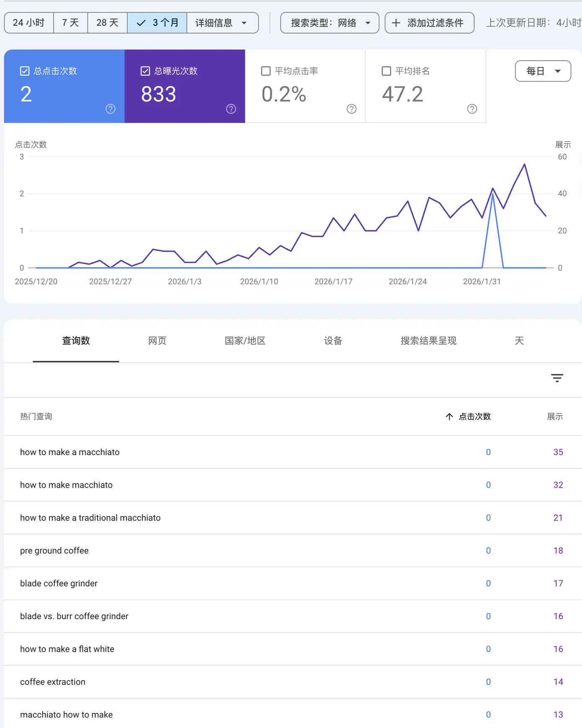Select query 'how to make a traditional macchiato'
582x728 pixels.
(90, 518)
